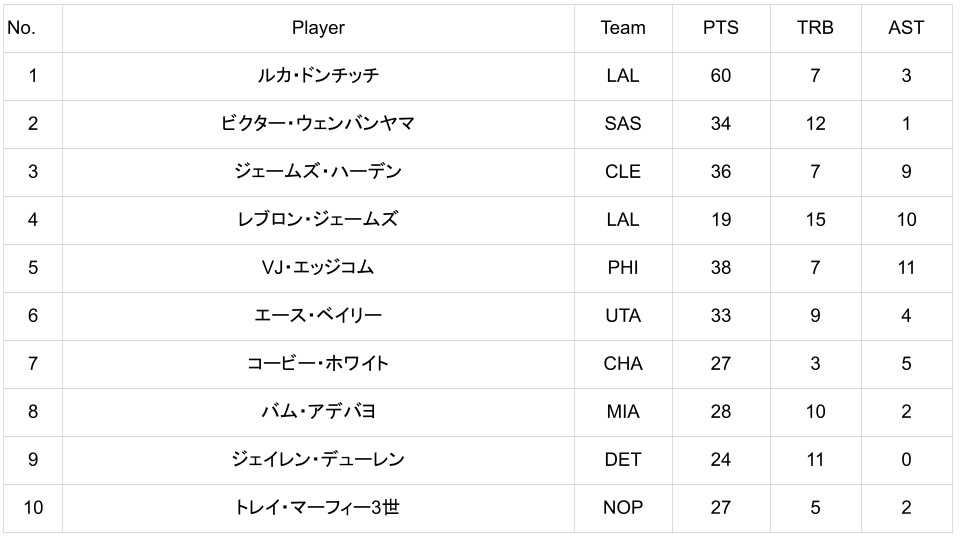Click the ジェイレン・デューレン name cell
This screenshot has width=960, height=540.
318,460
